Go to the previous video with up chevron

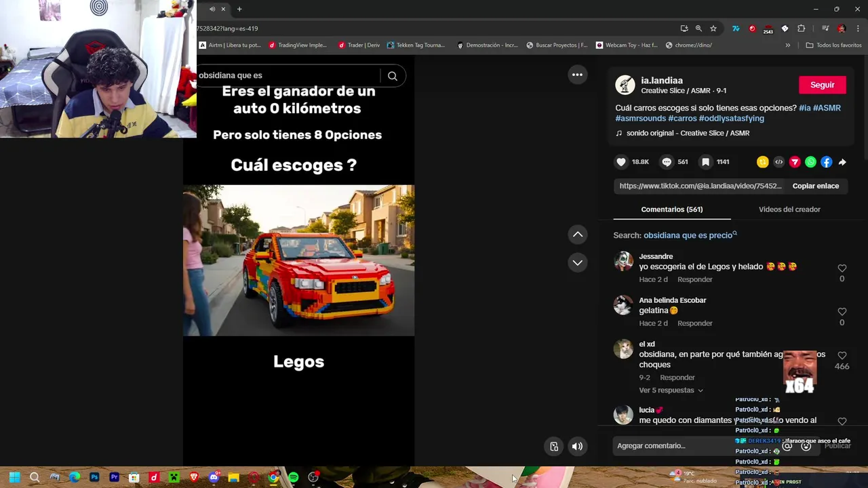point(578,235)
